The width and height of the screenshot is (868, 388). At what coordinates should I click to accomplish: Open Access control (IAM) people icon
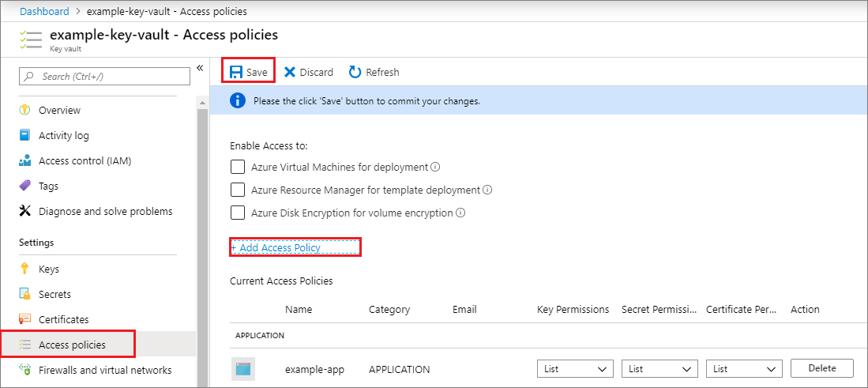coord(24,160)
